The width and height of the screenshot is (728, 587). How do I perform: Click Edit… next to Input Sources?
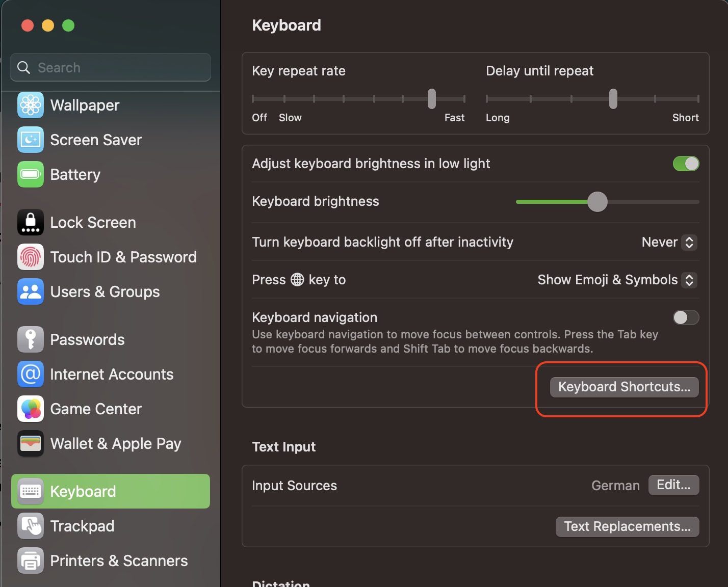point(673,485)
